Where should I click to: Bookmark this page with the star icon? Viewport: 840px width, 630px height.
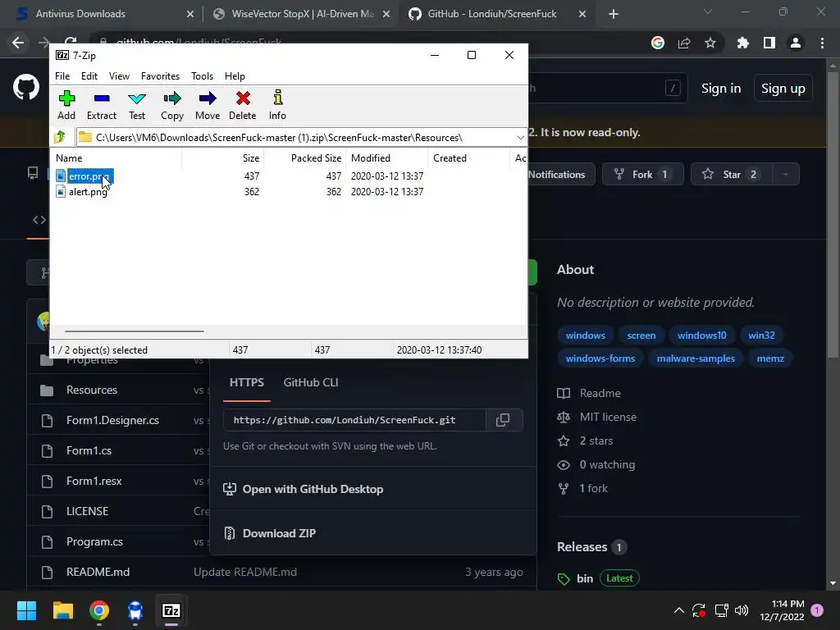tap(710, 43)
